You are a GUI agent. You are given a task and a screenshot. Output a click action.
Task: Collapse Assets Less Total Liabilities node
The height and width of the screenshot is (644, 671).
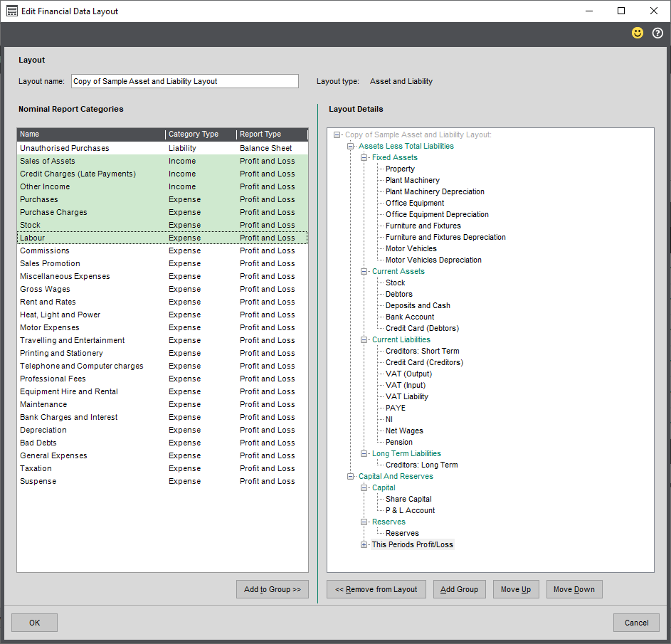[351, 146]
